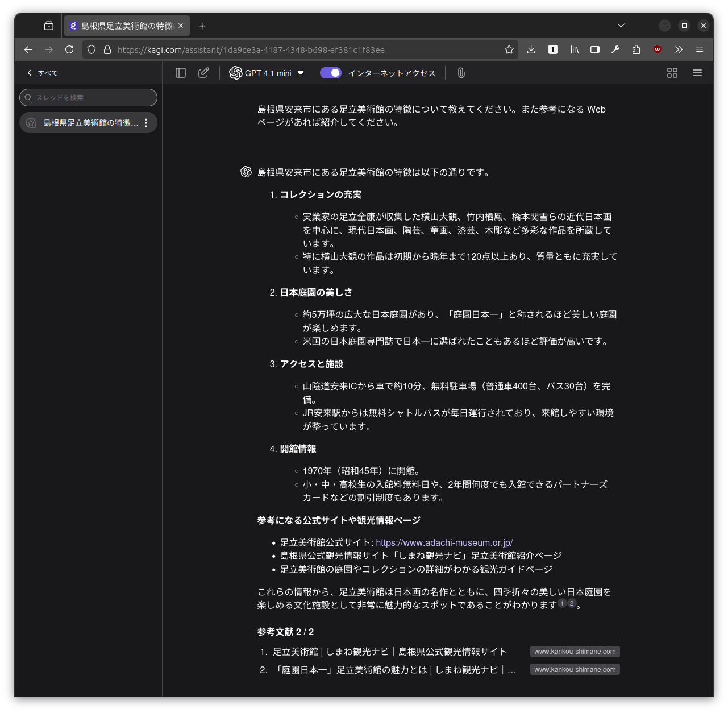The image size is (728, 713).
Task: Disable the インターネットアクセス toggle
Action: tap(331, 73)
